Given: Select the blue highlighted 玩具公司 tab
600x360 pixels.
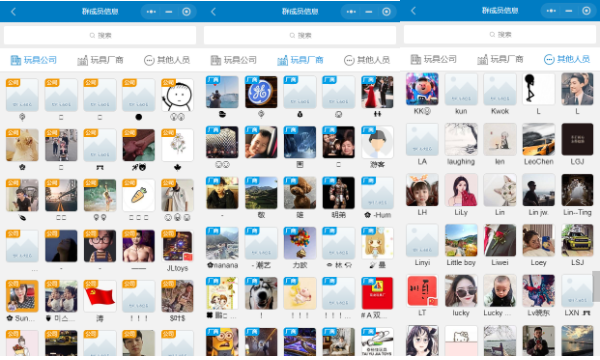Looking at the screenshot, I should pyautogui.click(x=34, y=60).
